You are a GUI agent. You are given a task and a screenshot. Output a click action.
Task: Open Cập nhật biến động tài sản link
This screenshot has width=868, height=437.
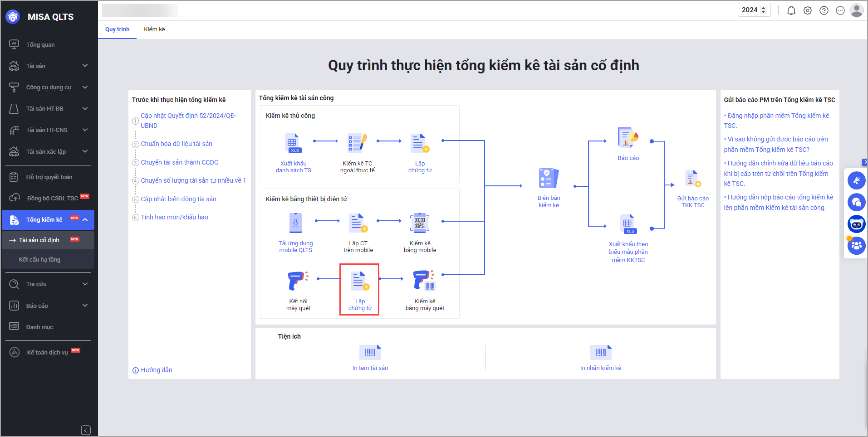(x=178, y=199)
